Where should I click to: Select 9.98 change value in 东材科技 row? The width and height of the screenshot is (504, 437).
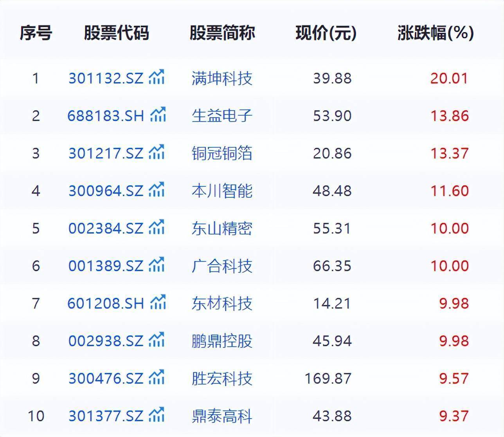click(454, 304)
